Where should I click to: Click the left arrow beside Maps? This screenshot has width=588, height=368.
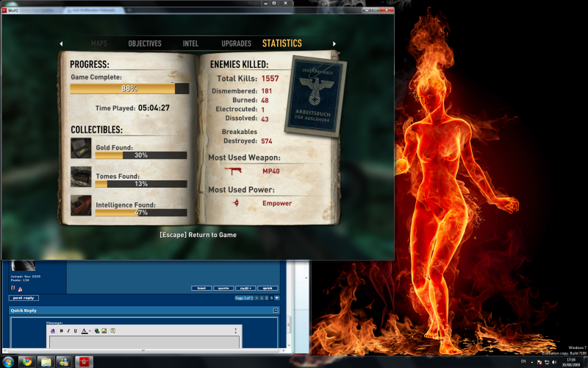pyautogui.click(x=61, y=43)
